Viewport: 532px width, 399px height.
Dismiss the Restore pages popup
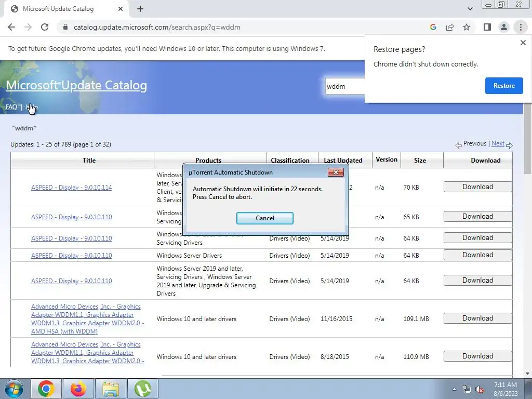pyautogui.click(x=523, y=43)
